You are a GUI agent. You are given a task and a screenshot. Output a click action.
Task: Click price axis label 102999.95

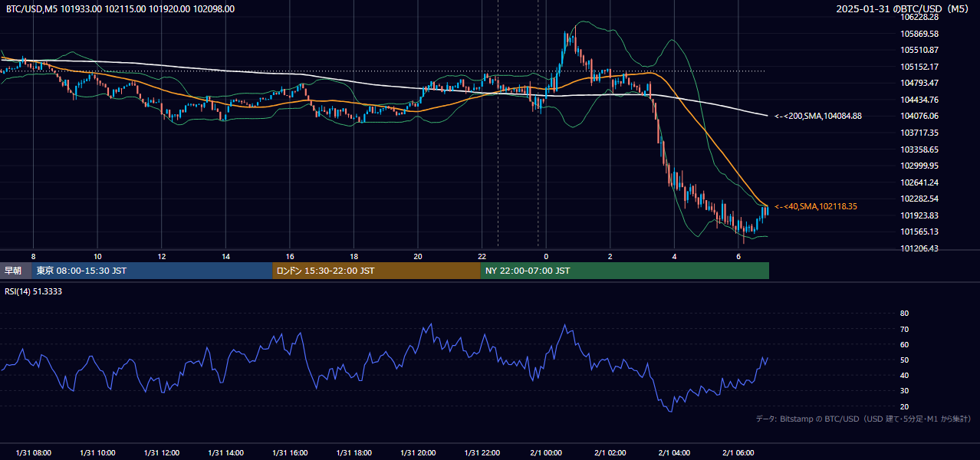pos(920,166)
